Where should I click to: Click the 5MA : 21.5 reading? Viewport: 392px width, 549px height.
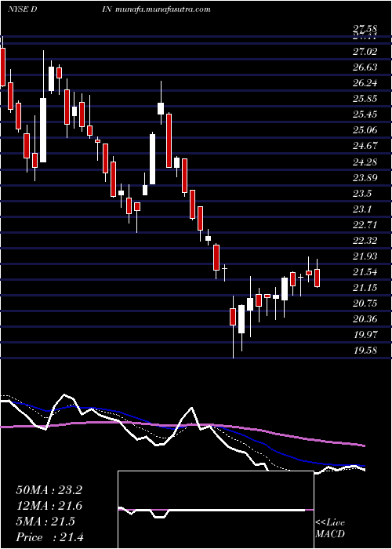tap(45, 522)
